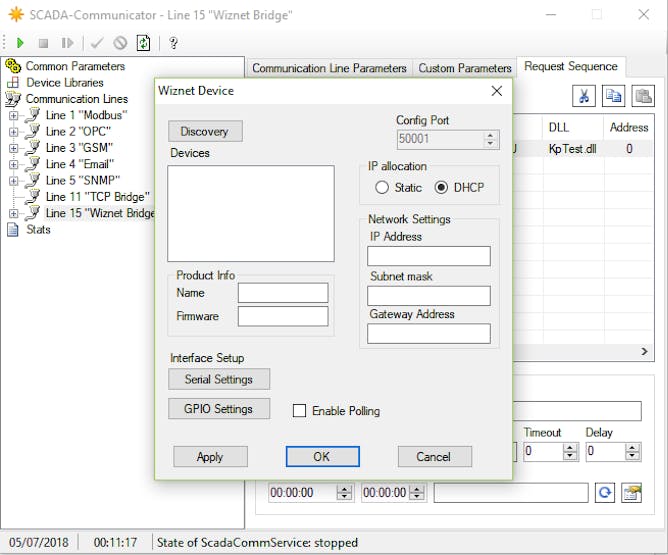This screenshot has height=555, width=668.
Task: Expand Line 4 "Email" node
Action: pyautogui.click(x=14, y=164)
